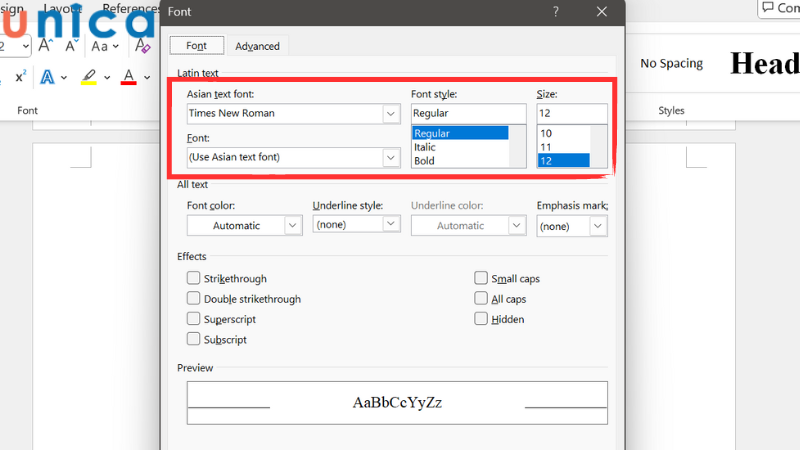Open the Underline style dropdown

click(x=356, y=224)
